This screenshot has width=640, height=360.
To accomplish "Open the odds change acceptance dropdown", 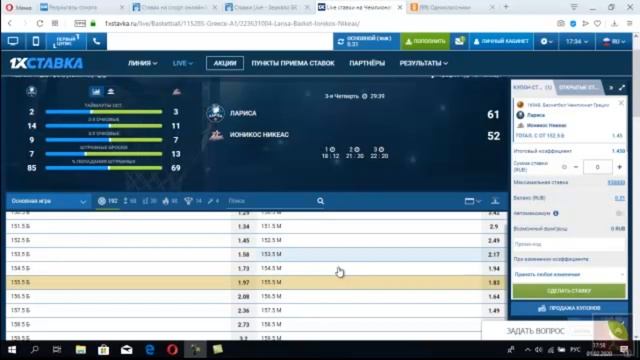I will pyautogui.click(x=569, y=275).
